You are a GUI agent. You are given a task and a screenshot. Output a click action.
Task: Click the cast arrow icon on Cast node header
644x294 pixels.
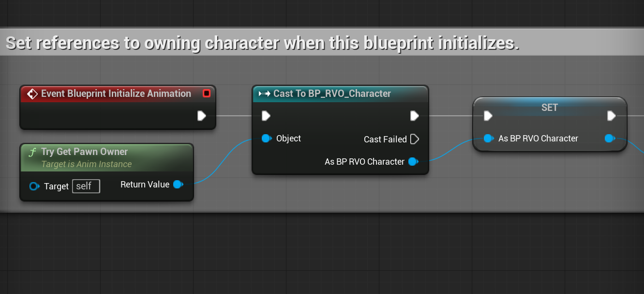(264, 93)
